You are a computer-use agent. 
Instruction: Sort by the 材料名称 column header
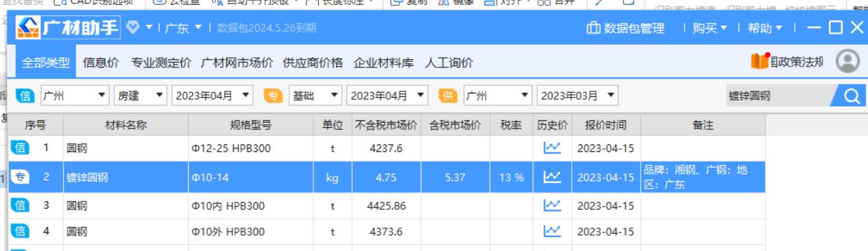click(x=126, y=125)
